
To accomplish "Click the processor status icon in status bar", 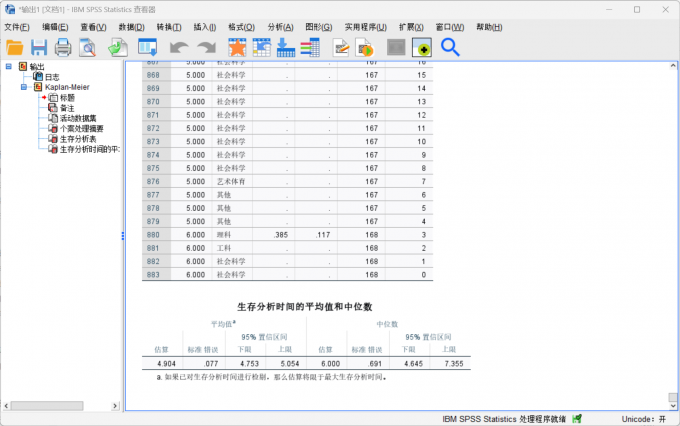I will click(577, 419).
